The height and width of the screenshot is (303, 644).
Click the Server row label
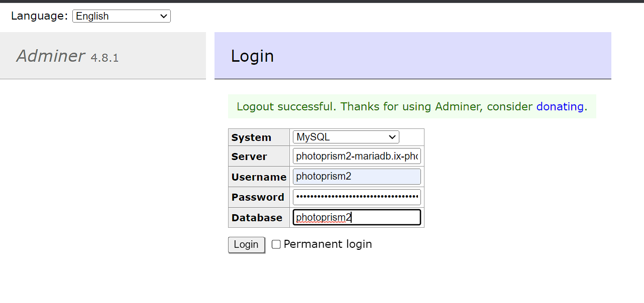[x=249, y=156]
